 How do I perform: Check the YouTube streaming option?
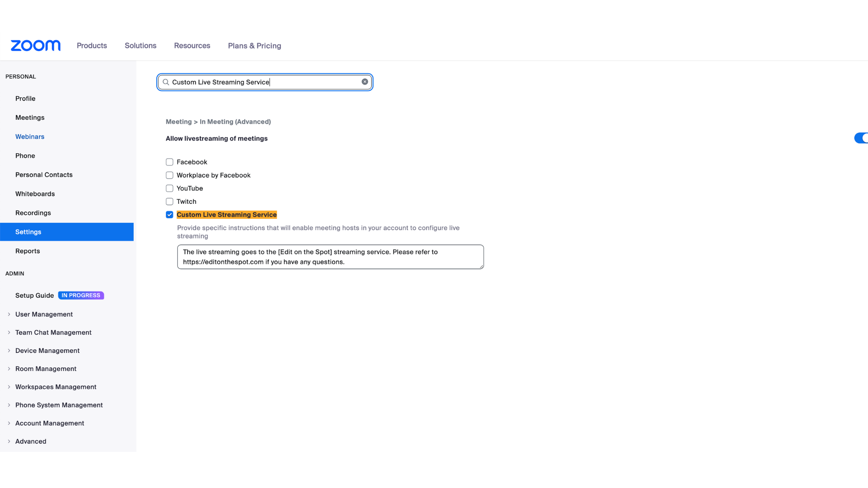pyautogui.click(x=170, y=188)
